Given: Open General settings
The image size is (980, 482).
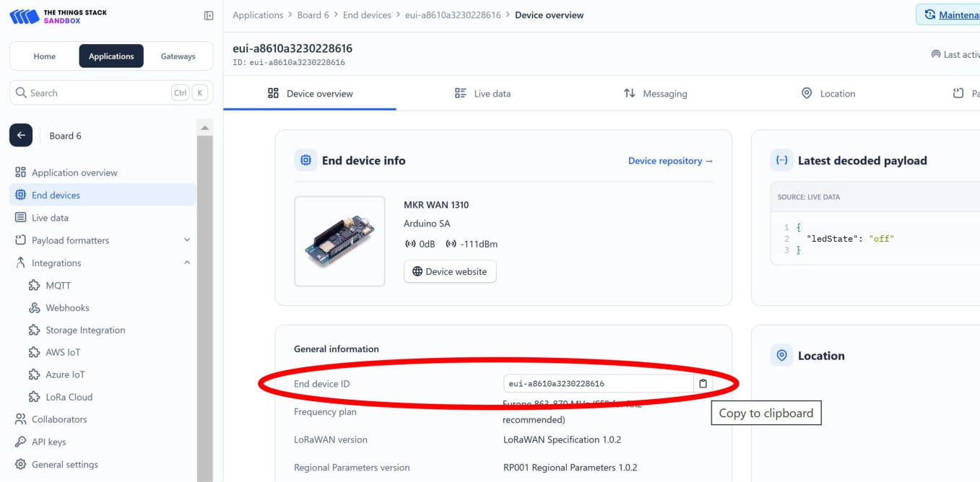Looking at the screenshot, I should 65,464.
